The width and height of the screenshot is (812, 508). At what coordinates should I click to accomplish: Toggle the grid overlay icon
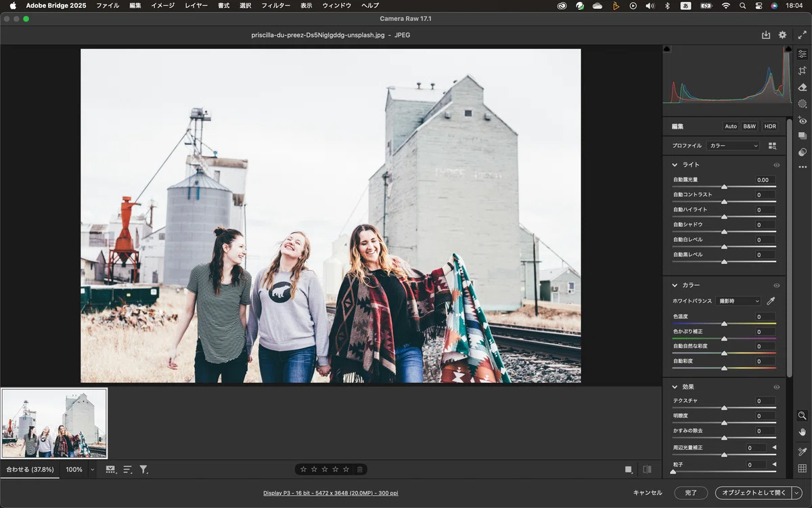(803, 469)
